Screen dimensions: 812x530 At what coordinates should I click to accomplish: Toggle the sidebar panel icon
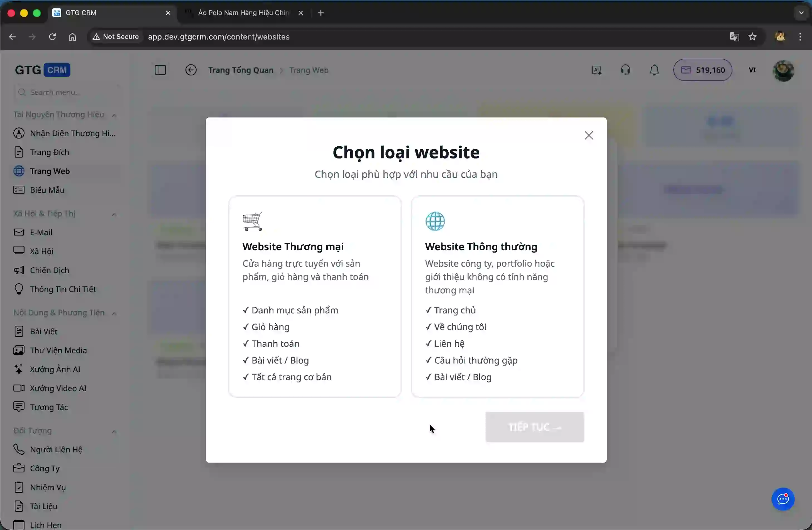[160, 70]
